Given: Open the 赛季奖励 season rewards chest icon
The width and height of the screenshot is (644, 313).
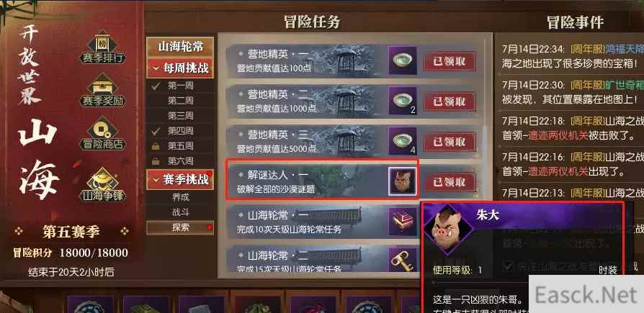Looking at the screenshot, I should tap(103, 91).
